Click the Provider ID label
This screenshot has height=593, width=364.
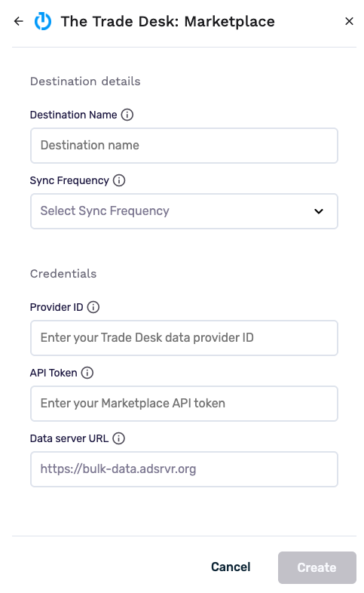coord(57,307)
